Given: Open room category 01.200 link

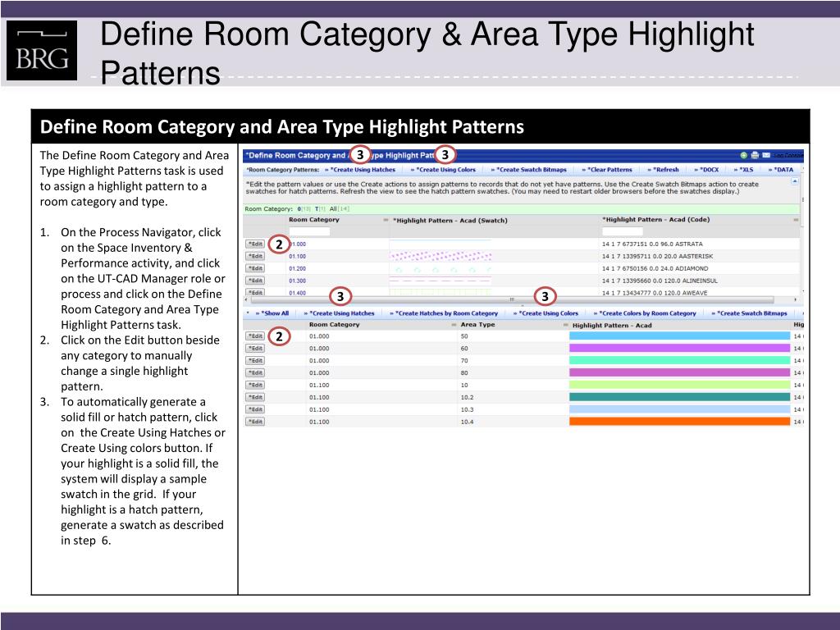Looking at the screenshot, I should (297, 269).
